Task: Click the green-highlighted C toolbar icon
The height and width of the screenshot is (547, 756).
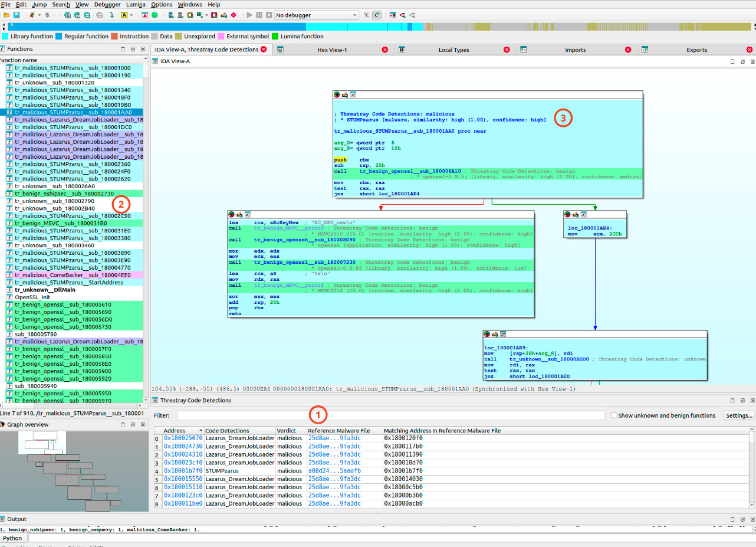Action: pyautogui.click(x=377, y=15)
